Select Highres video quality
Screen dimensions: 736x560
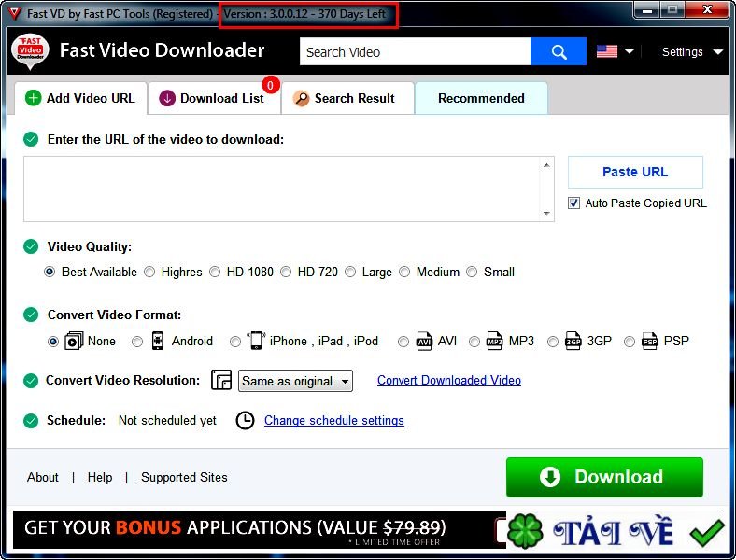pyautogui.click(x=149, y=272)
